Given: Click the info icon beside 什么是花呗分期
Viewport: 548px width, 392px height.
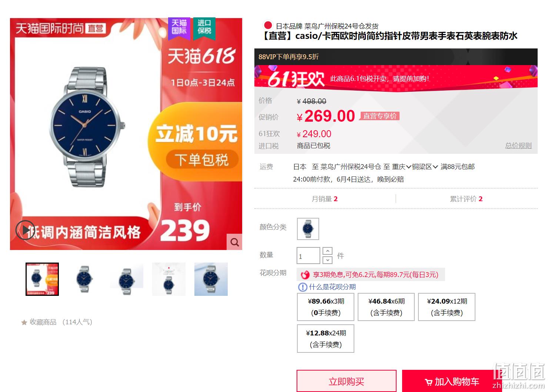Looking at the screenshot, I should pyautogui.click(x=303, y=287).
